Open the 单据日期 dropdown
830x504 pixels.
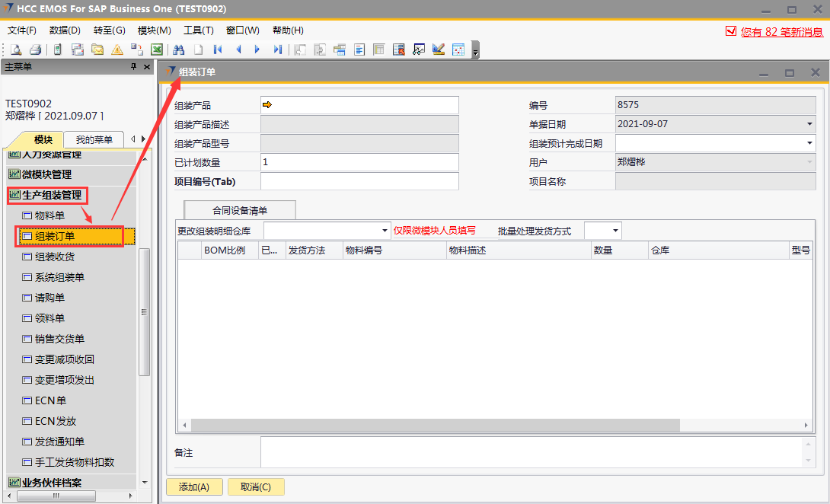(809, 124)
